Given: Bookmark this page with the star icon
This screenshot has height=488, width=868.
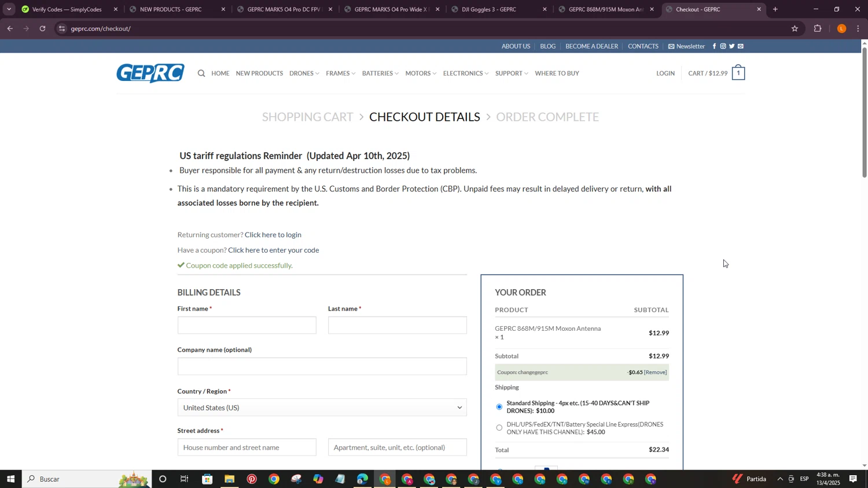Looking at the screenshot, I should (x=795, y=28).
